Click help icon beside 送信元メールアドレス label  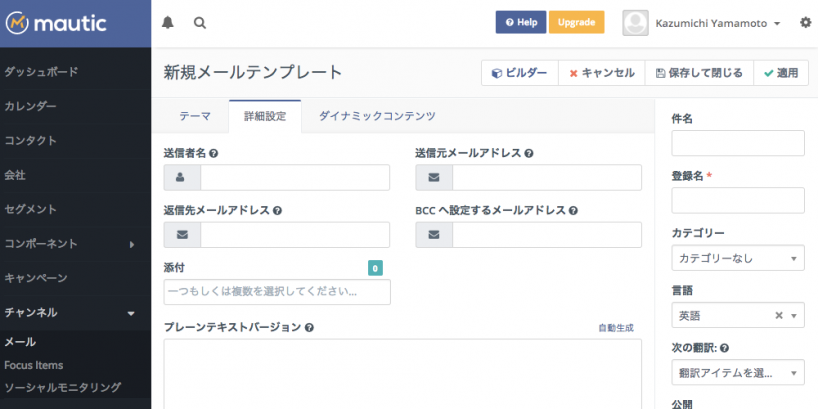point(528,154)
